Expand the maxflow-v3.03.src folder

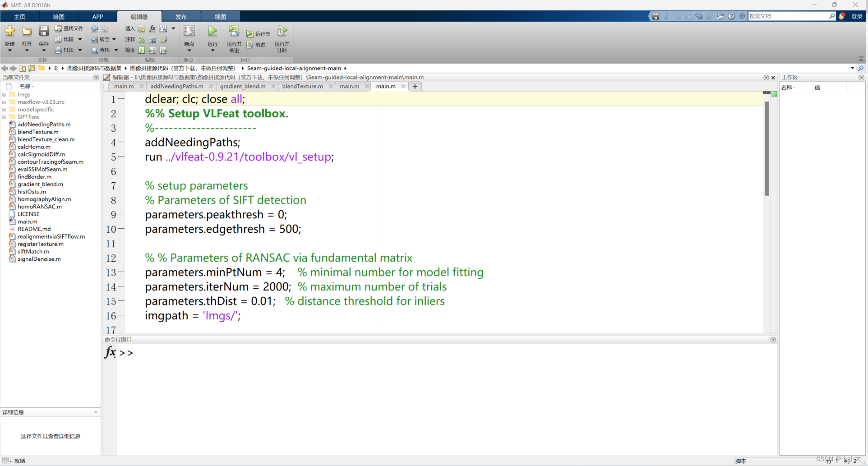(x=4, y=102)
